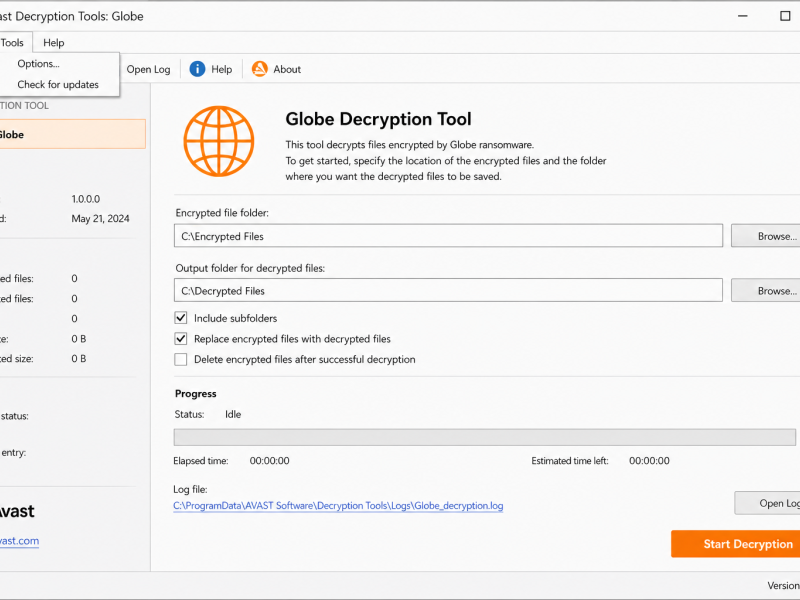Screen dimensions: 800x600
Task: Click the Idle status text
Action: click(233, 414)
